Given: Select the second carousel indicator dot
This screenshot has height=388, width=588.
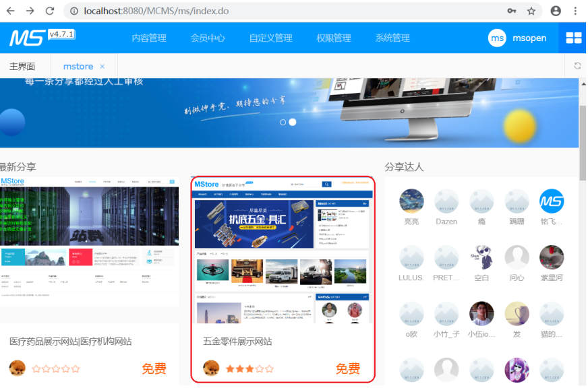Looking at the screenshot, I should (292, 122).
